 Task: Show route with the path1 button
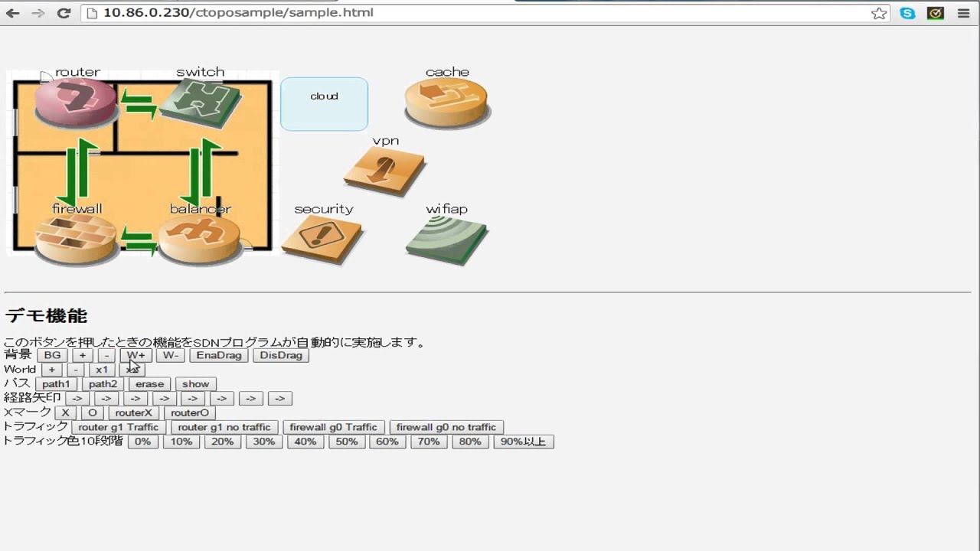[56, 384]
